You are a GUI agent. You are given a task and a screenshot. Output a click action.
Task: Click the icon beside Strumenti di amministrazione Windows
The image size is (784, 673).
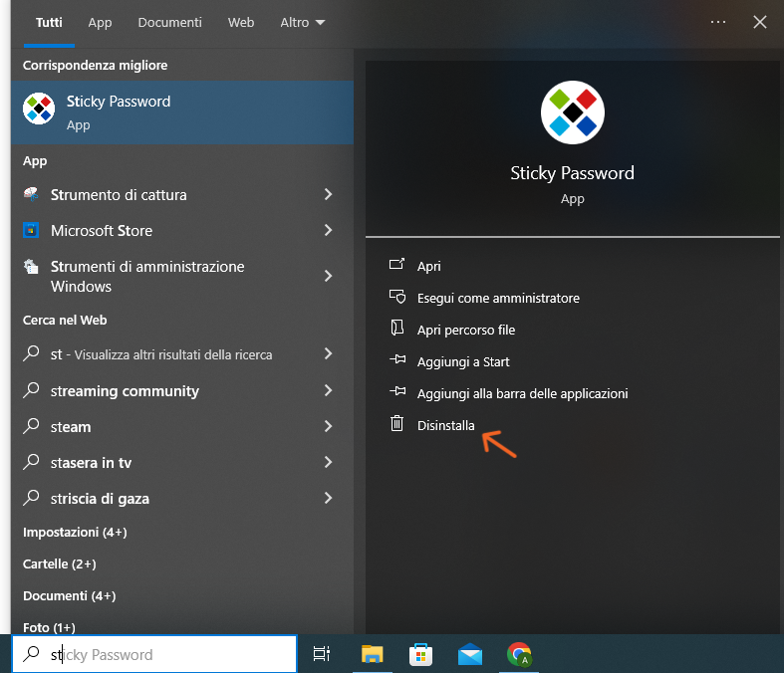pos(31,266)
